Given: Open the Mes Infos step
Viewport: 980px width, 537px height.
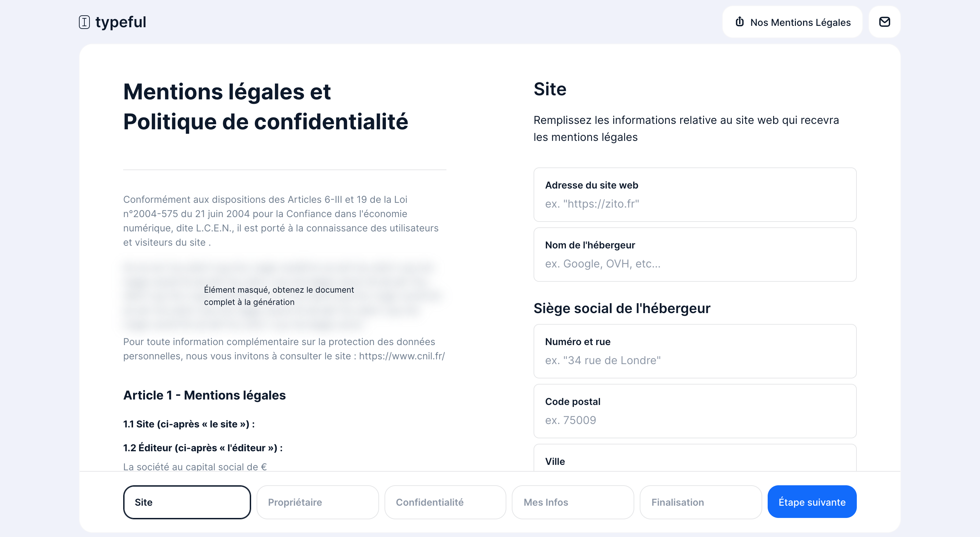Looking at the screenshot, I should tap(573, 502).
